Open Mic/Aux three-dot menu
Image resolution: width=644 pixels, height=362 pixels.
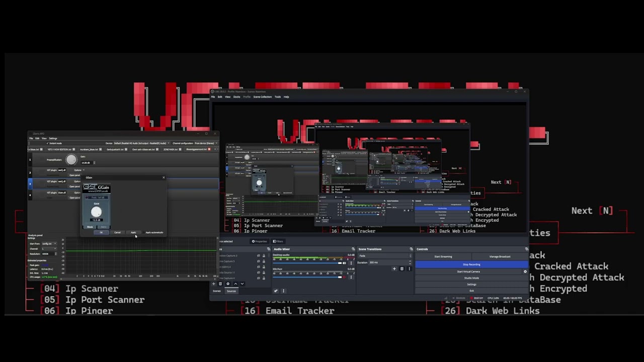pyautogui.click(x=350, y=277)
